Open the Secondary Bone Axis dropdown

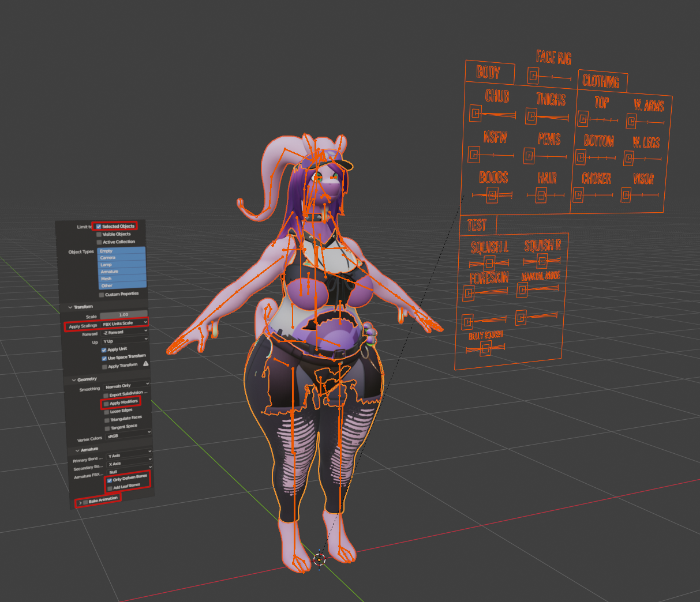130,463
